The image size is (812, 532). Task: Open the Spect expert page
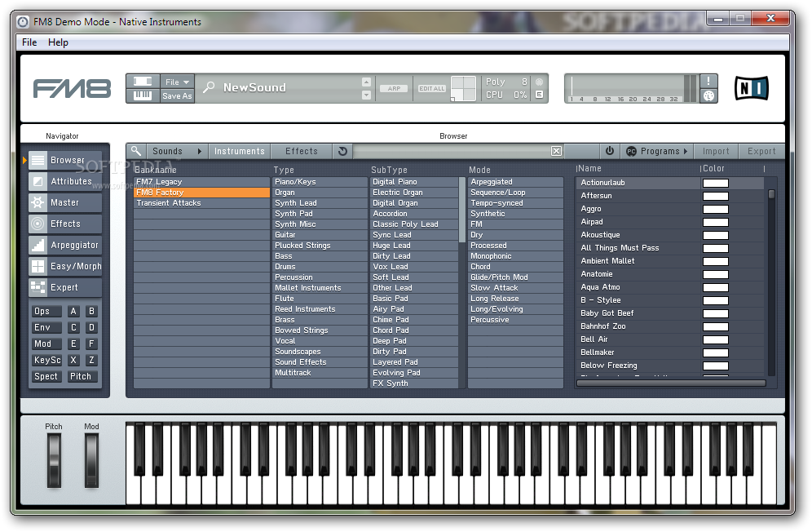(47, 376)
